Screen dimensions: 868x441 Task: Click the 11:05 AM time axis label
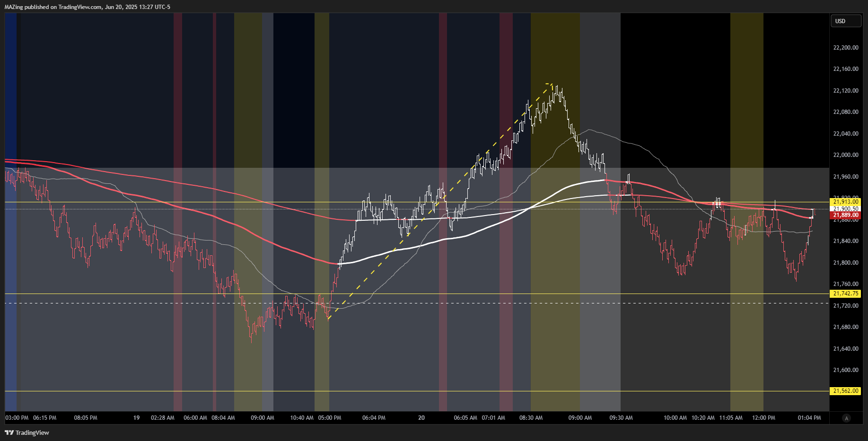[x=731, y=418]
